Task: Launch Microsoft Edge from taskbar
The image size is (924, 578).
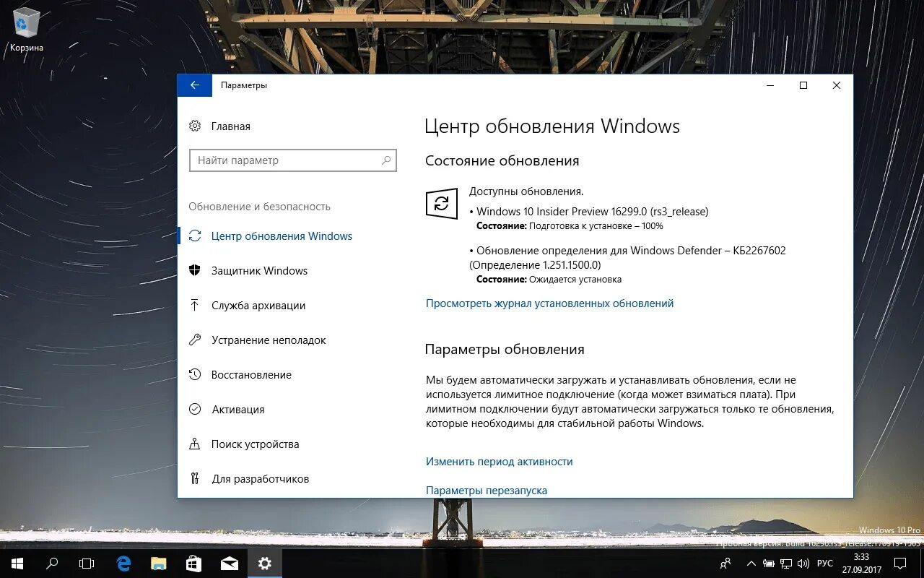Action: pyautogui.click(x=123, y=564)
